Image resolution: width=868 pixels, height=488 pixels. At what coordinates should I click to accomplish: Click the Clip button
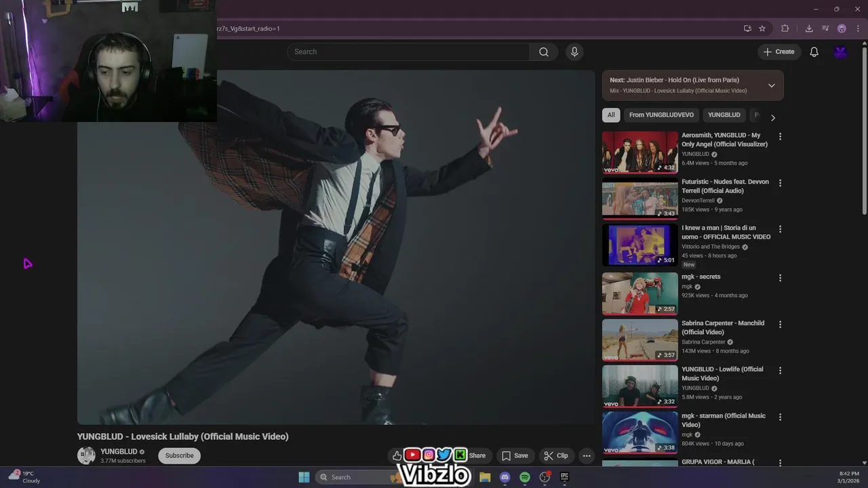click(x=556, y=455)
